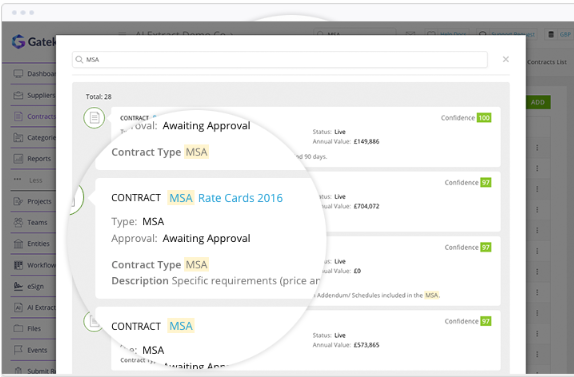Click the database icon beside GBP
The image size is (574, 377).
[x=551, y=34]
